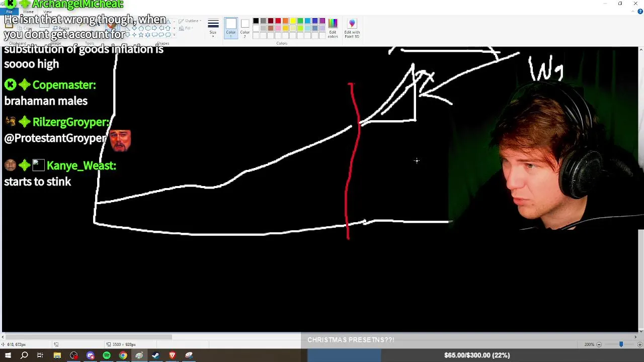The width and height of the screenshot is (644, 362).
Task: Pick the brown color swatch
Action: pyautogui.click(x=271, y=28)
